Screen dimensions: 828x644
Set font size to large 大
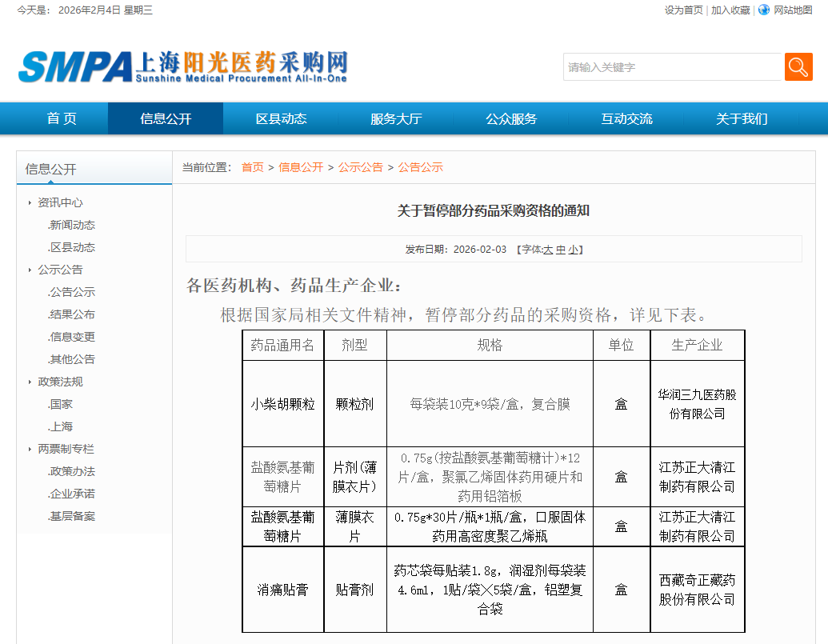point(548,250)
